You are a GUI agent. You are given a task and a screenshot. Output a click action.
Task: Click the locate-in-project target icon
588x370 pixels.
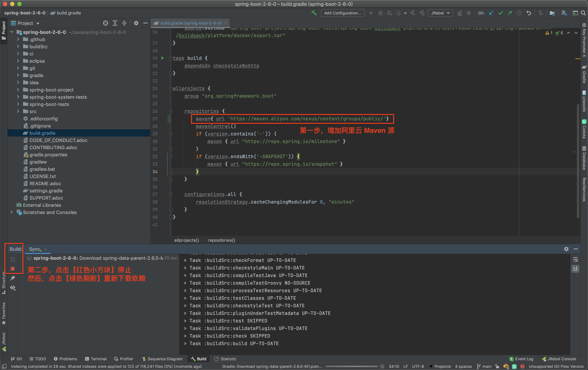coord(106,23)
